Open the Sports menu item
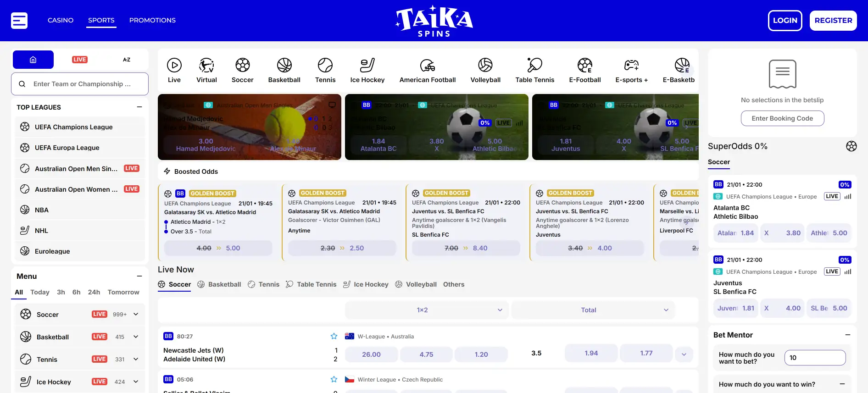 (101, 20)
